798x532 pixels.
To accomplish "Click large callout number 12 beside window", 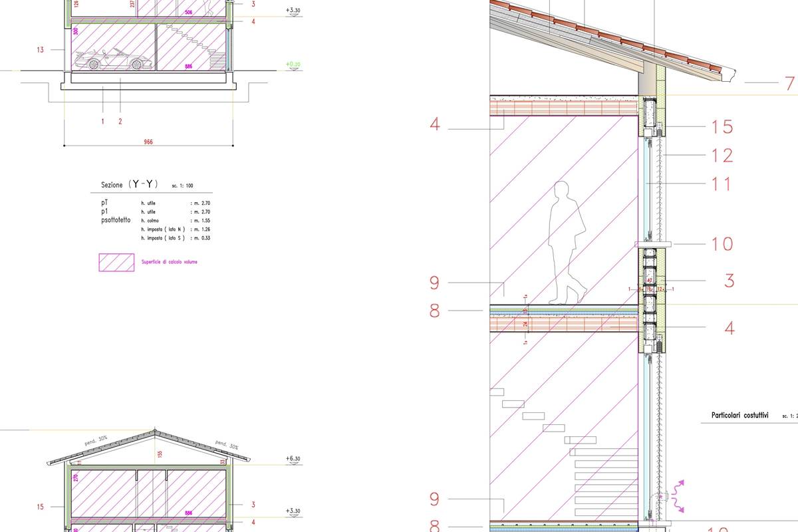I will [x=722, y=156].
